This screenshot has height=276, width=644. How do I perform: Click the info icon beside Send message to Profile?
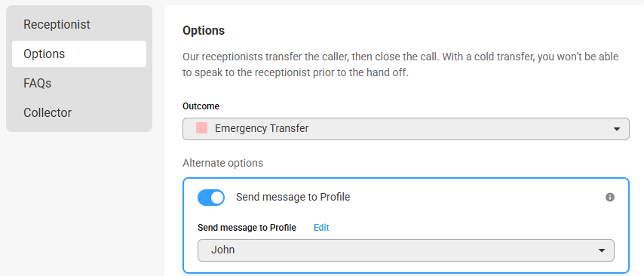tap(610, 198)
